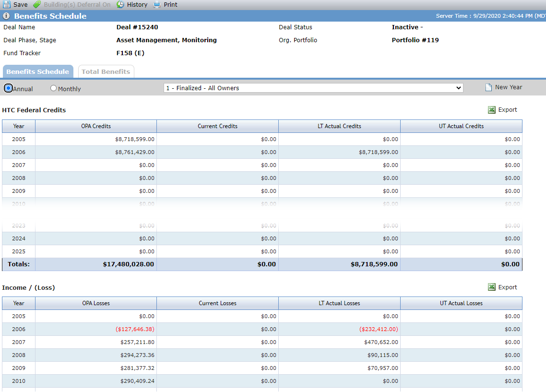Switch to the Total Benefits tab
Viewport: 546px width, 392px height.
(106, 71)
